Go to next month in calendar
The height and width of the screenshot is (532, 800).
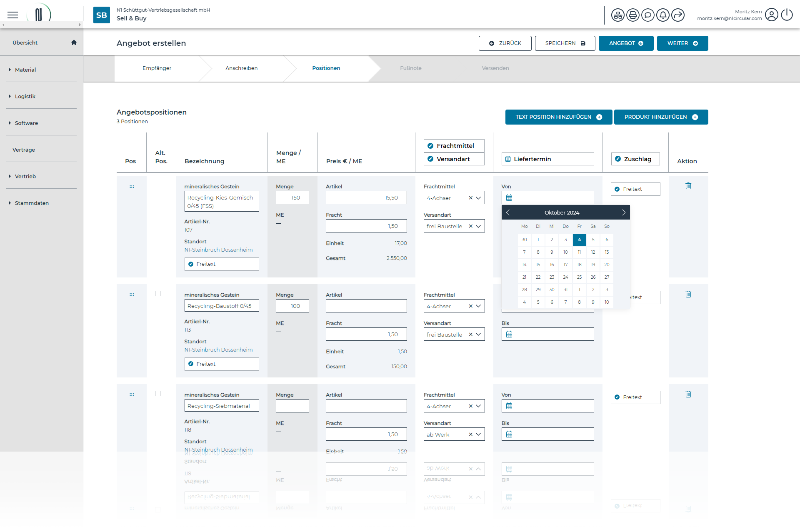[x=623, y=212]
